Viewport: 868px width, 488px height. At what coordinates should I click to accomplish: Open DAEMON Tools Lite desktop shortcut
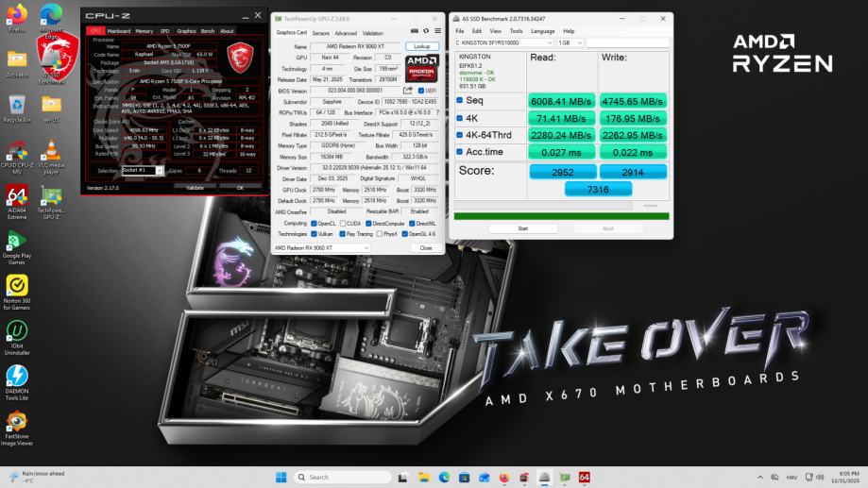17,383
